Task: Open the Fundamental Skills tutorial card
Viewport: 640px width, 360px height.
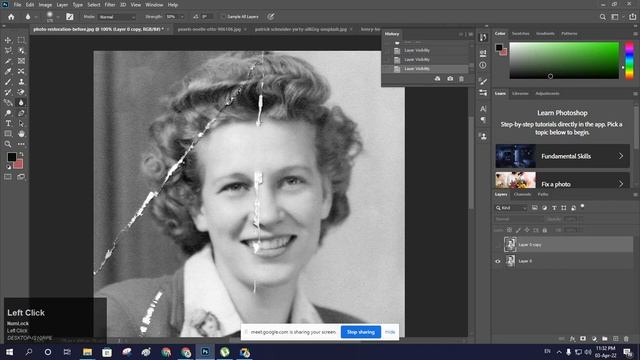Action: click(562, 156)
